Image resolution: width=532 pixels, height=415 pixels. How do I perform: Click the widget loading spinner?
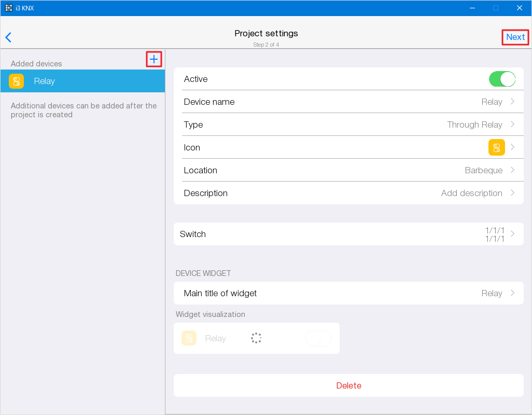[x=256, y=338]
